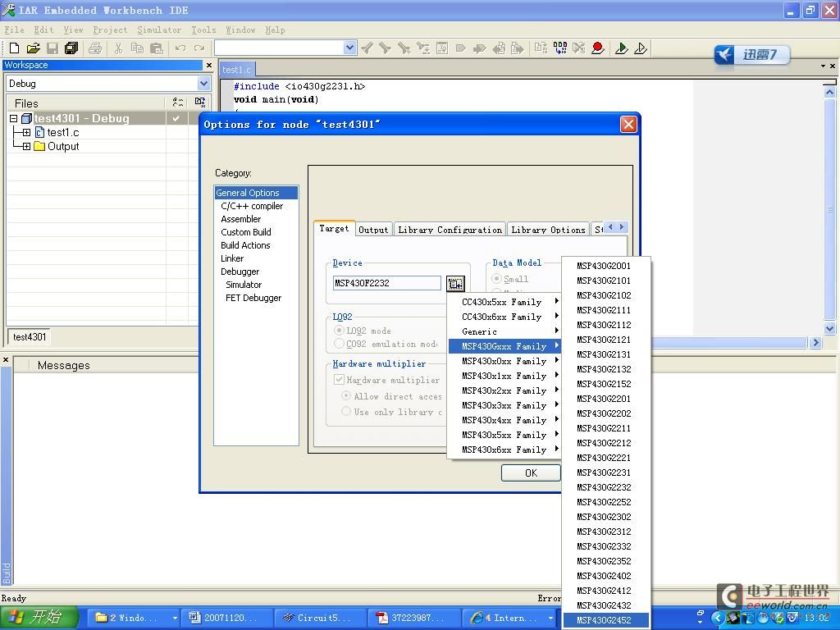The image size is (840, 630).
Task: Click the Download and Debug green arrow icon
Action: pyautogui.click(x=622, y=48)
